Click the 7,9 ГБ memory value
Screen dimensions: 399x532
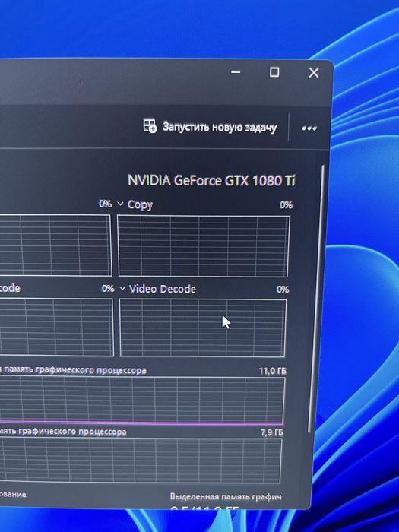pos(272,432)
